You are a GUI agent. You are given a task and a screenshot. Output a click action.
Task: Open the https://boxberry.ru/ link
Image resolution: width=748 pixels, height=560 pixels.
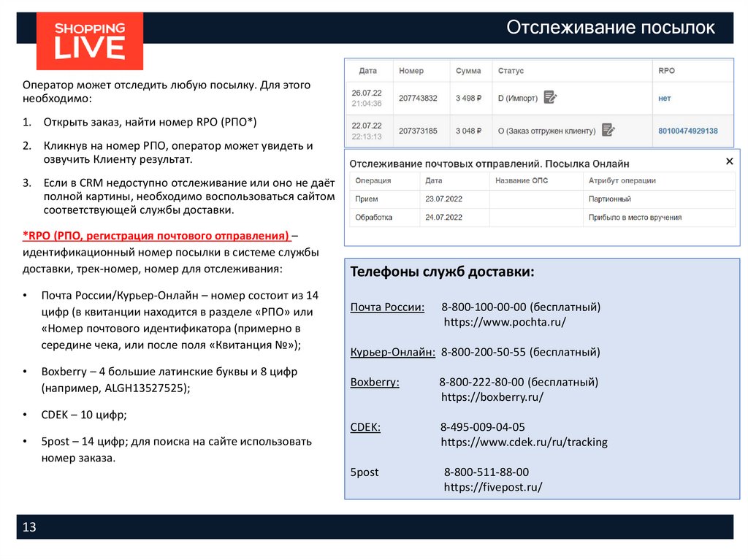[492, 397]
